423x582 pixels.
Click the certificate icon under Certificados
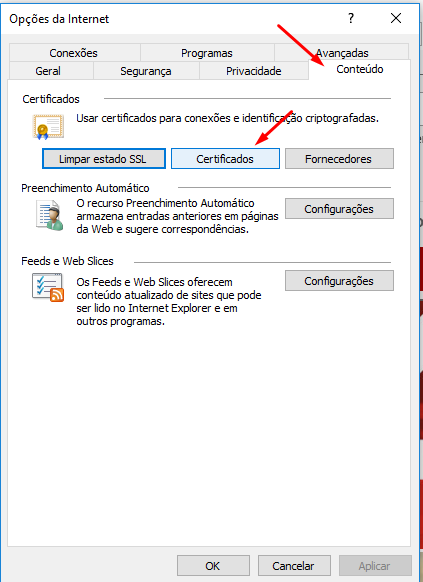click(x=48, y=127)
